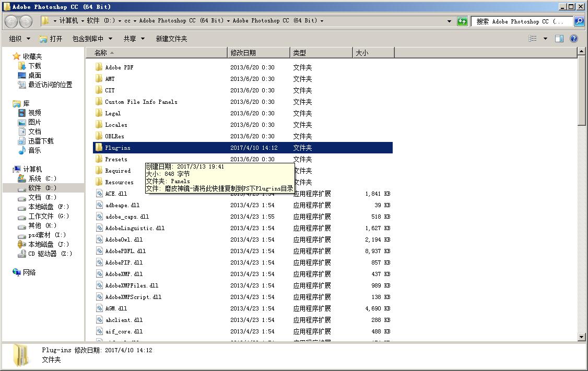Select the Custom File Info Panels folder
The height and width of the screenshot is (371, 588).
pos(141,102)
